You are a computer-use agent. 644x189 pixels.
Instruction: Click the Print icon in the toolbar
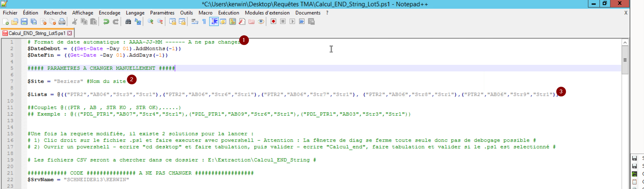coord(62,22)
